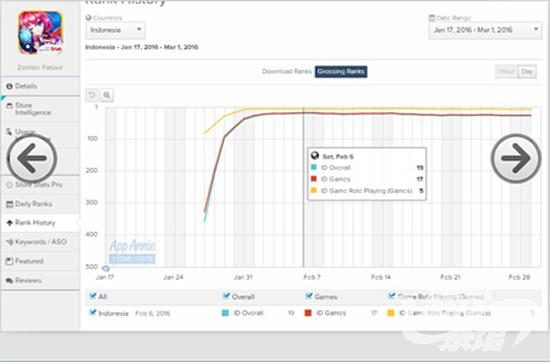Click the Rank History arrow icon
Image resolution: width=550 pixels, height=362 pixels.
[x=9, y=223]
